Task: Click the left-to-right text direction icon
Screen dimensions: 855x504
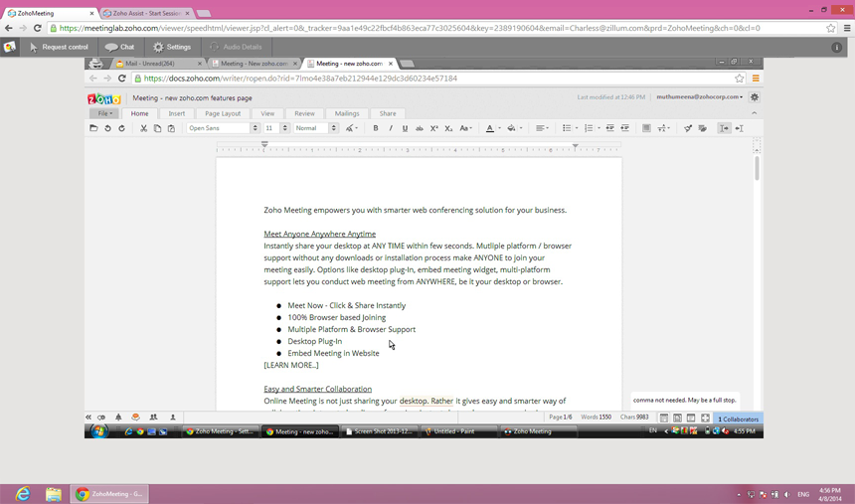Action: pyautogui.click(x=724, y=128)
